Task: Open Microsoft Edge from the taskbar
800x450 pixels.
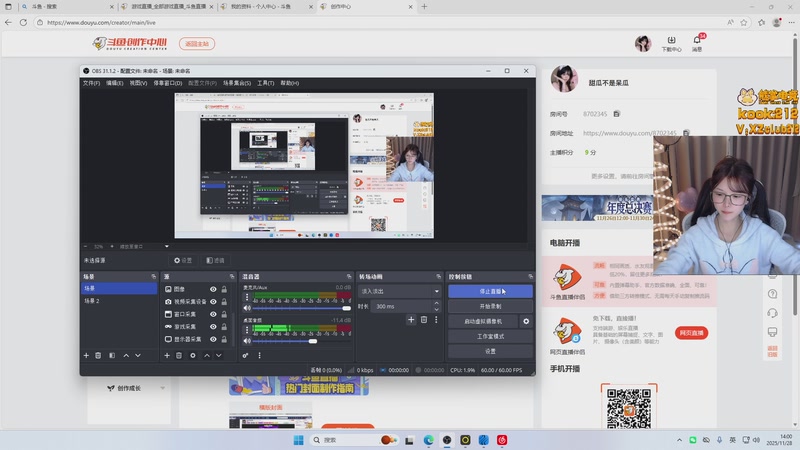Action: click(429, 440)
